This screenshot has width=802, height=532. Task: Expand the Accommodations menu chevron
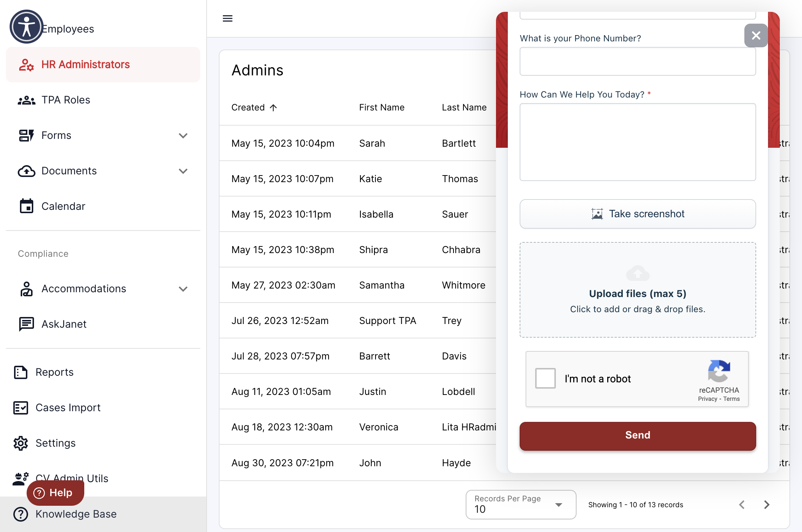(x=183, y=289)
